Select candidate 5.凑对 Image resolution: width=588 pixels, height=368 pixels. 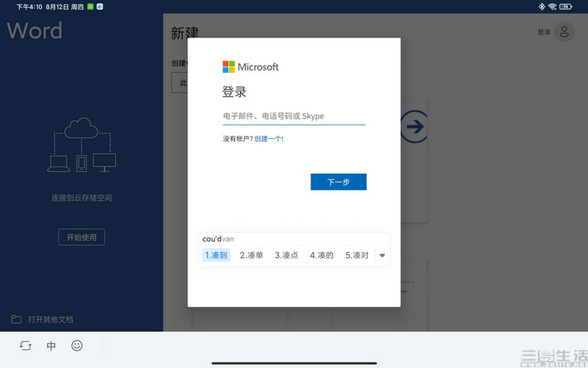pyautogui.click(x=357, y=255)
